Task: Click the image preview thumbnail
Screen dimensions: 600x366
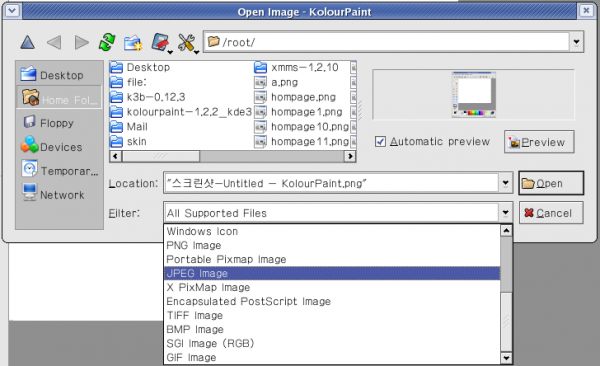Action: [474, 94]
